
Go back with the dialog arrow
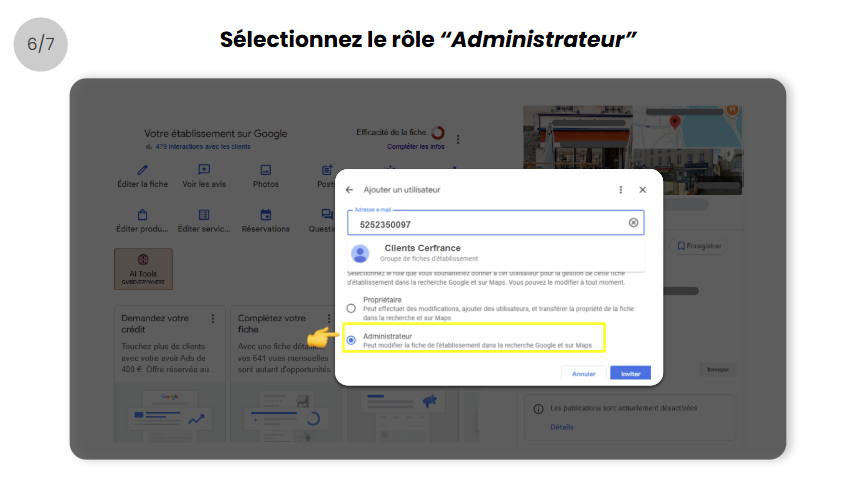coord(349,189)
